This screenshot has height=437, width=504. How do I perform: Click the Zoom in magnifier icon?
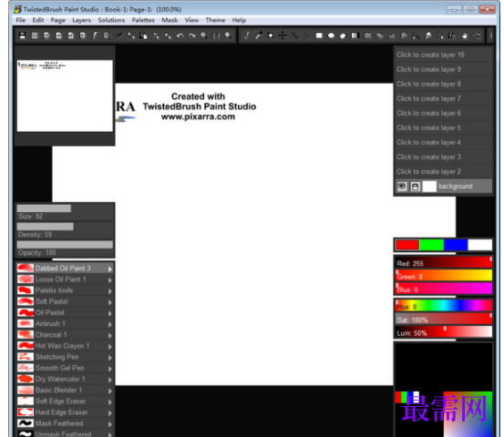(x=204, y=36)
